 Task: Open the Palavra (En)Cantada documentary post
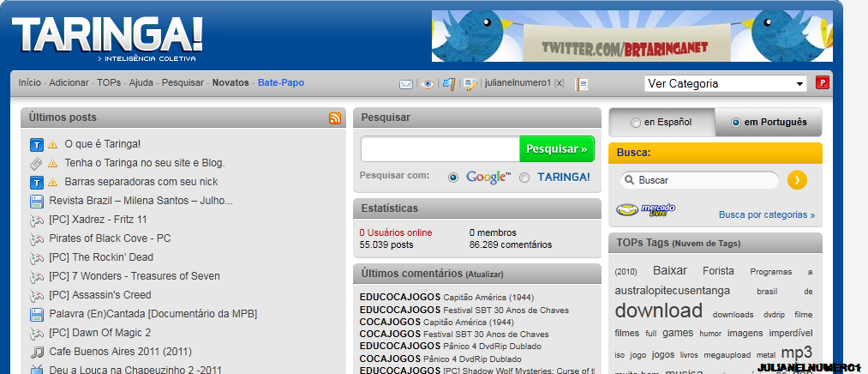[153, 314]
